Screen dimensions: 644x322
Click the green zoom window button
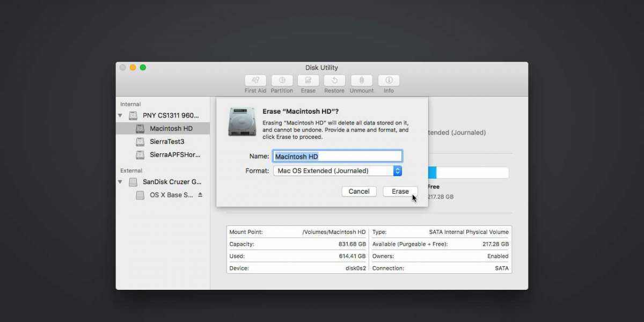(x=143, y=68)
